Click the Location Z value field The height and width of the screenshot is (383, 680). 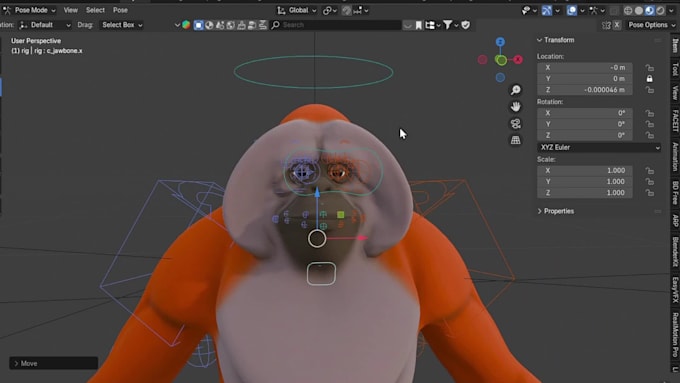click(585, 90)
